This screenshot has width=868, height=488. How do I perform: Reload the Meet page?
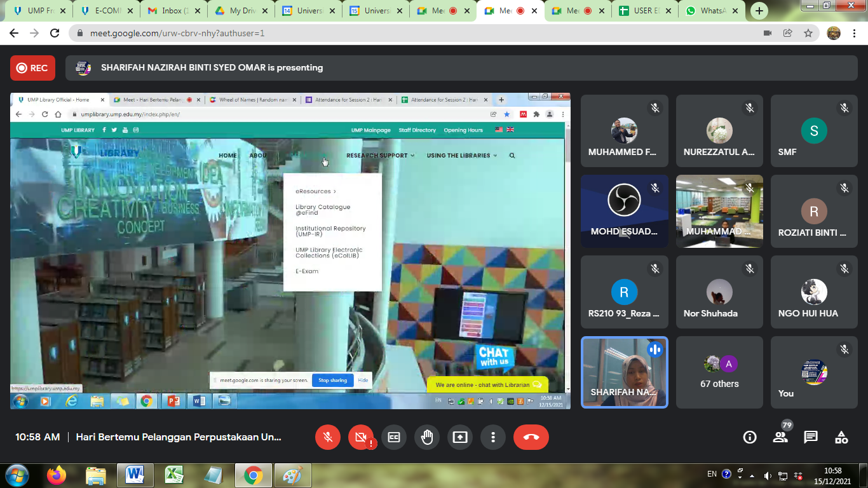click(x=55, y=33)
